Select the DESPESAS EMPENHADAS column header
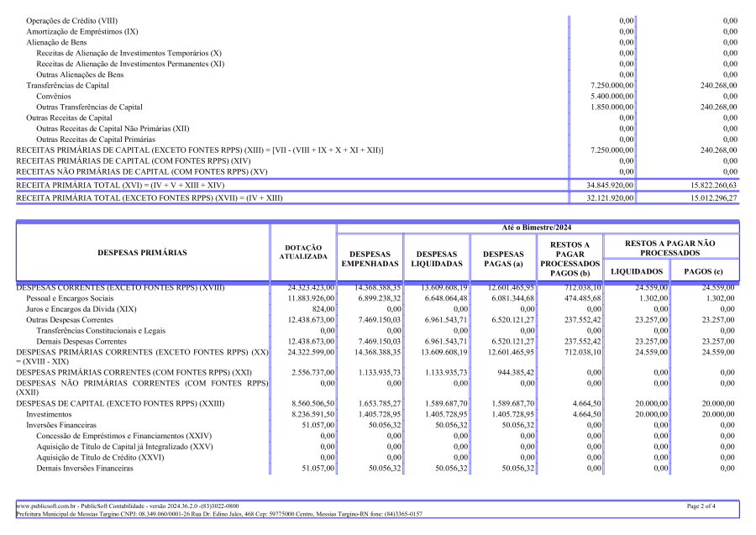This screenshot has height=535, width=756. click(369, 259)
